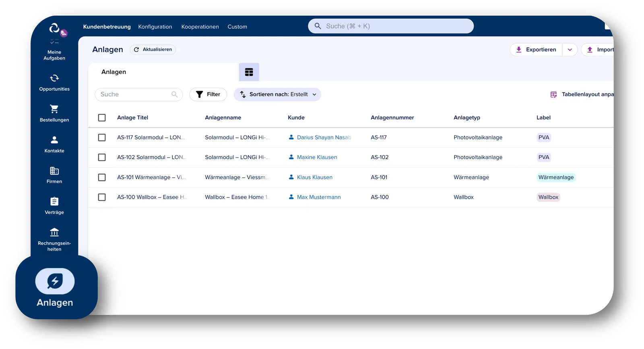This screenshot has width=644, height=349.
Task: Expand the Exportieren options arrow
Action: (570, 50)
